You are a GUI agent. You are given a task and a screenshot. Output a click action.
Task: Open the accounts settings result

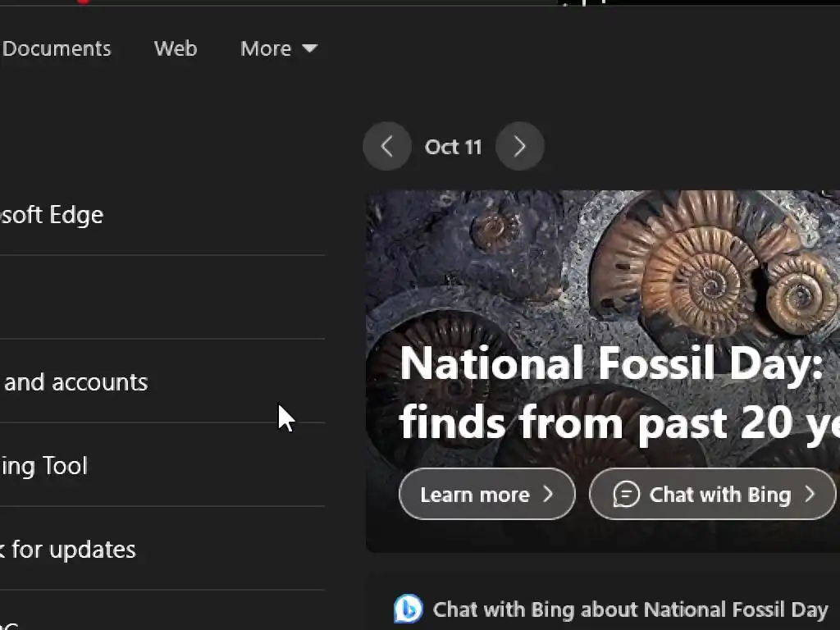pos(75,382)
